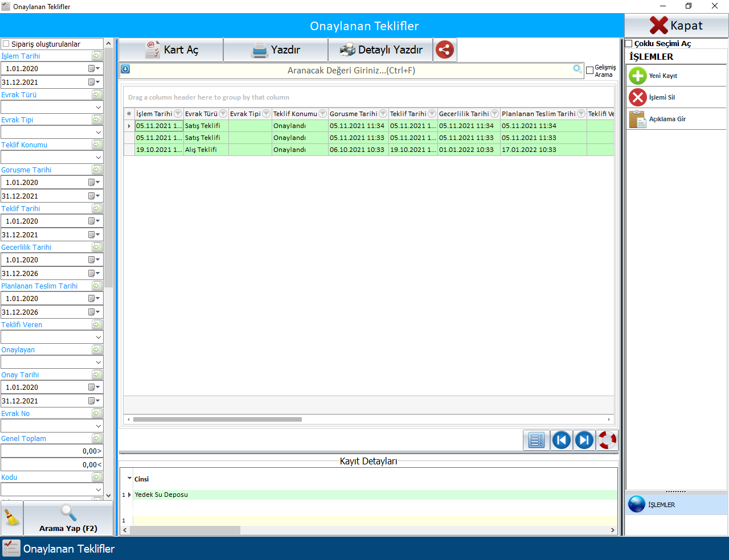Click the Aranacak Değeri search input field

pyautogui.click(x=351, y=71)
